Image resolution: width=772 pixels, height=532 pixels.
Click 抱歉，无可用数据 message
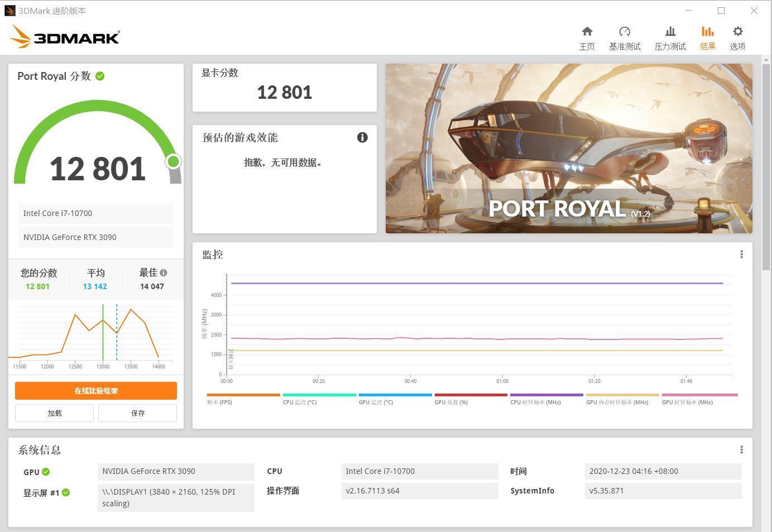[283, 162]
